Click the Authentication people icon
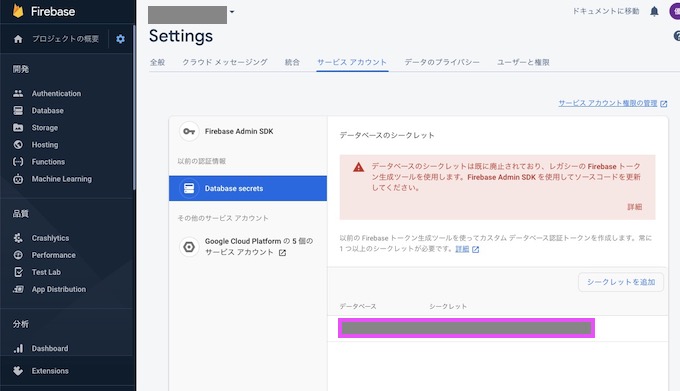This screenshot has width=680, height=391. tap(18, 93)
